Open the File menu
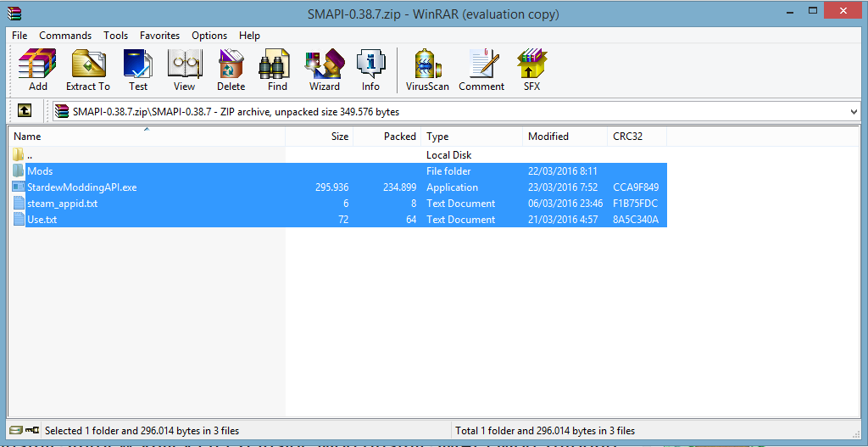868x447 pixels. coord(19,36)
